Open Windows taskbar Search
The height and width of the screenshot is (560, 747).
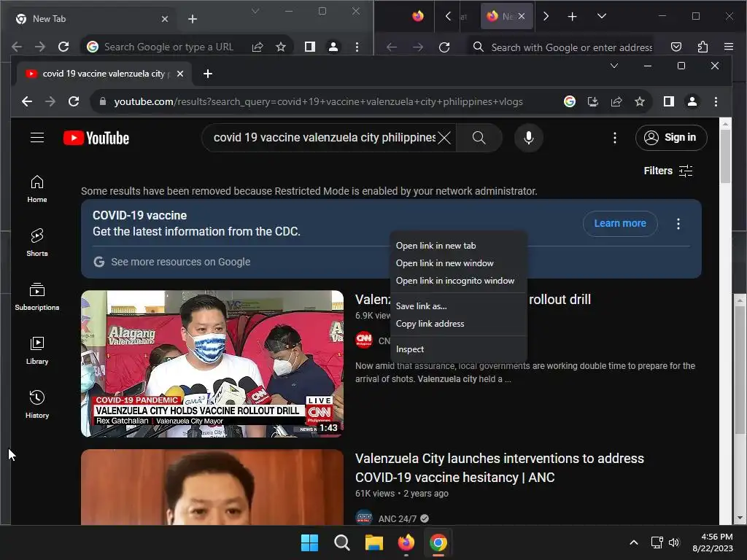tap(341, 542)
